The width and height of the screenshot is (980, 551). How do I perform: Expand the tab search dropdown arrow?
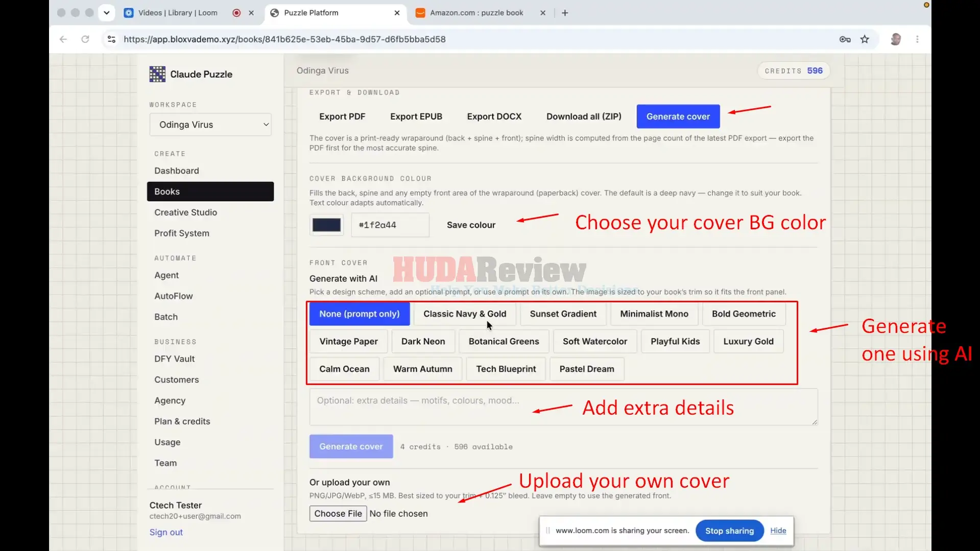point(106,13)
